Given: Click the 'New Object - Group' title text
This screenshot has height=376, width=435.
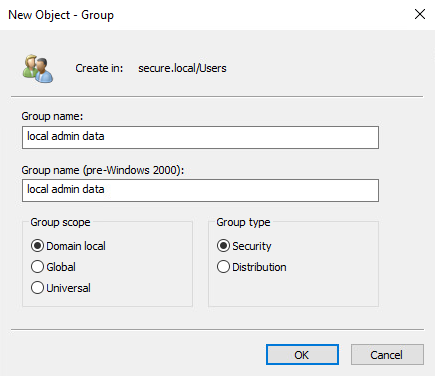Looking at the screenshot, I should 61,15.
